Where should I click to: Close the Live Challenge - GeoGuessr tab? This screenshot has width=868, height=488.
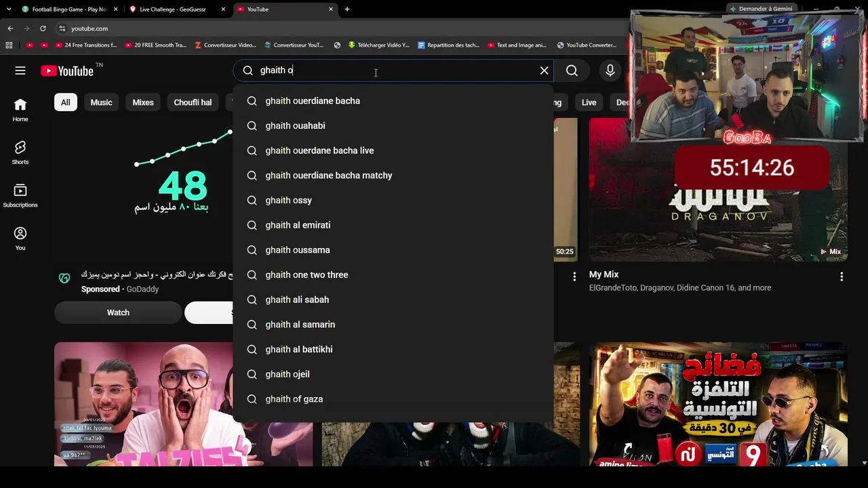pyautogui.click(x=224, y=9)
